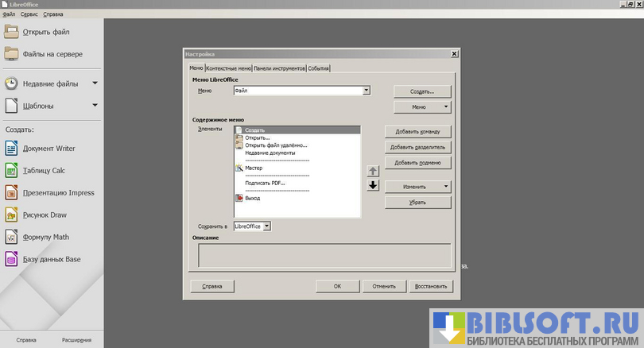Move the menu item down with the arrow button
This screenshot has height=348, width=644.
(x=372, y=185)
